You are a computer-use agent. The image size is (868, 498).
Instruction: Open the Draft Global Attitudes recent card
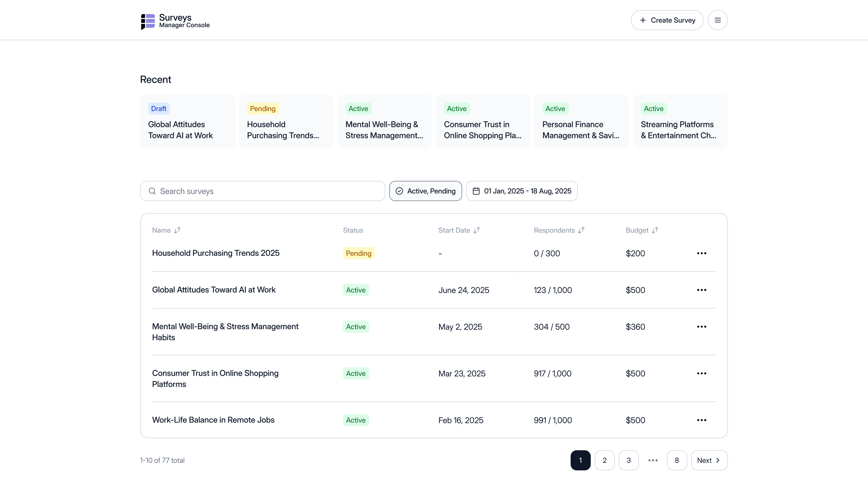187,121
